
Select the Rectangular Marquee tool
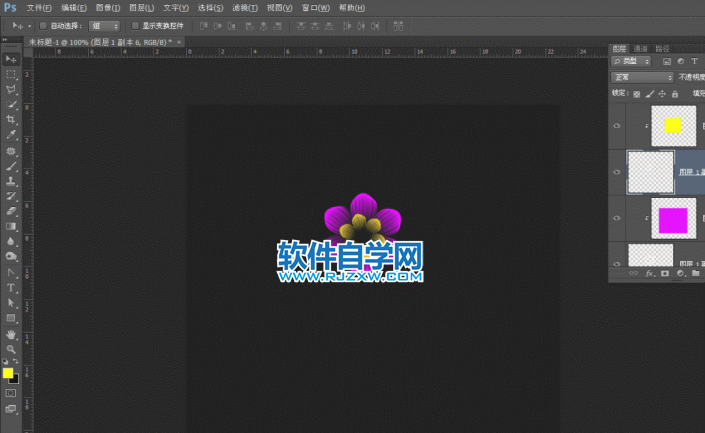11,74
